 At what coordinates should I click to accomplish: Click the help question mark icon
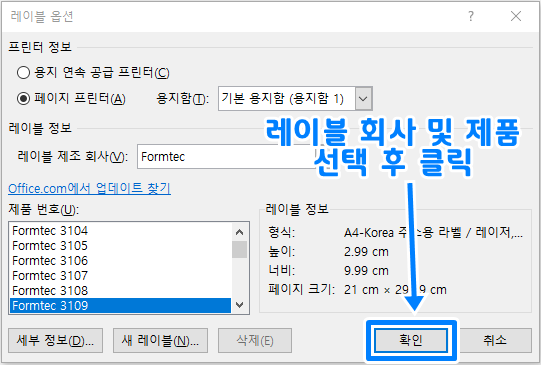click(471, 16)
